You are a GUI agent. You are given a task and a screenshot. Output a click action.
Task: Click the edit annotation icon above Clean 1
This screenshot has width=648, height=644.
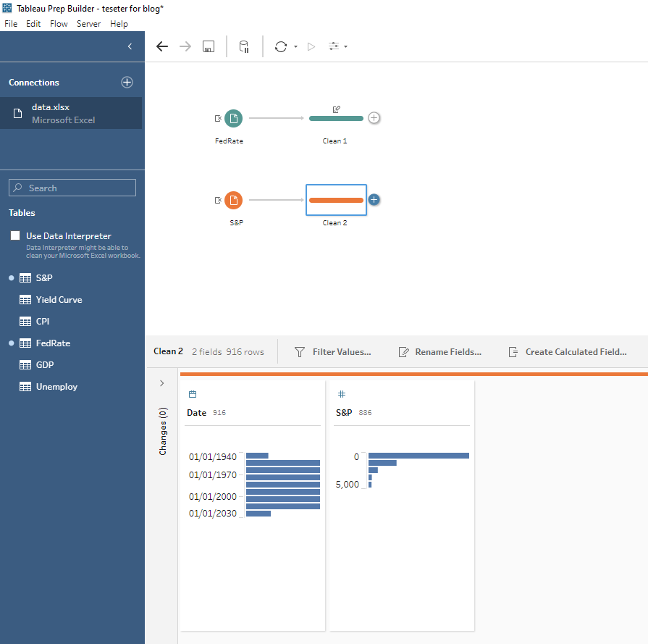337,109
